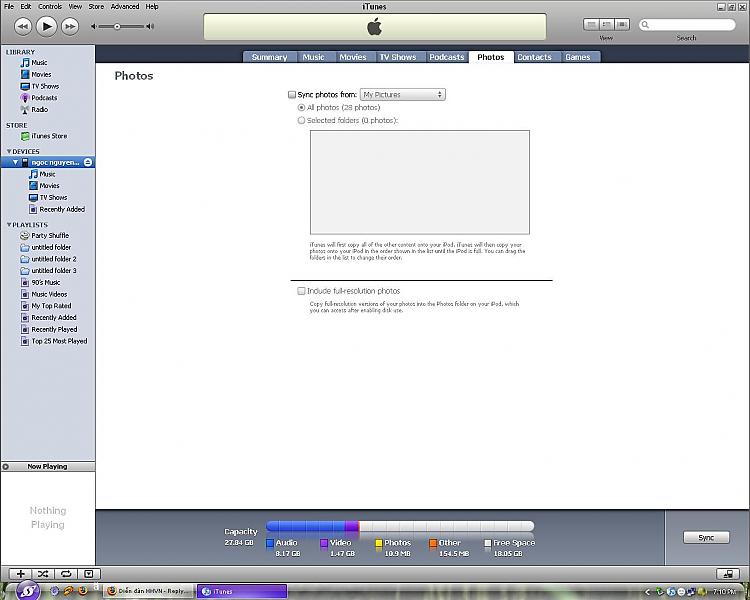The height and width of the screenshot is (600, 750).
Task: Click the Sync button
Action: (x=706, y=537)
